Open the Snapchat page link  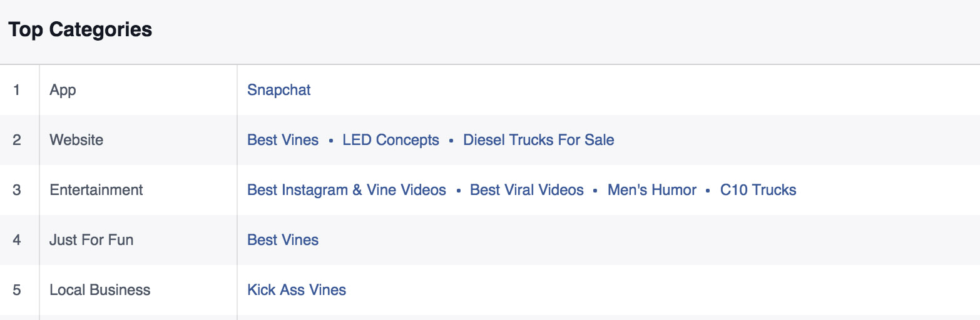(279, 90)
